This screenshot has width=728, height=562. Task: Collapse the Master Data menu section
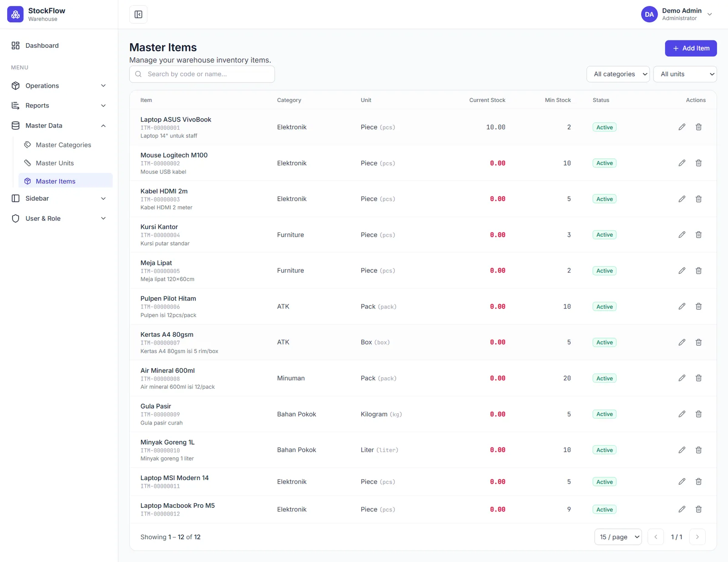pos(59,126)
